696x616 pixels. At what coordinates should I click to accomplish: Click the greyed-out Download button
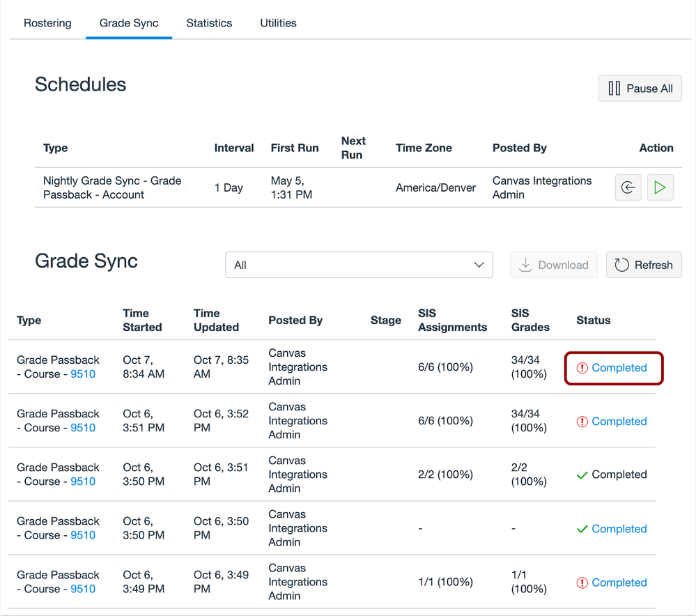pos(553,265)
